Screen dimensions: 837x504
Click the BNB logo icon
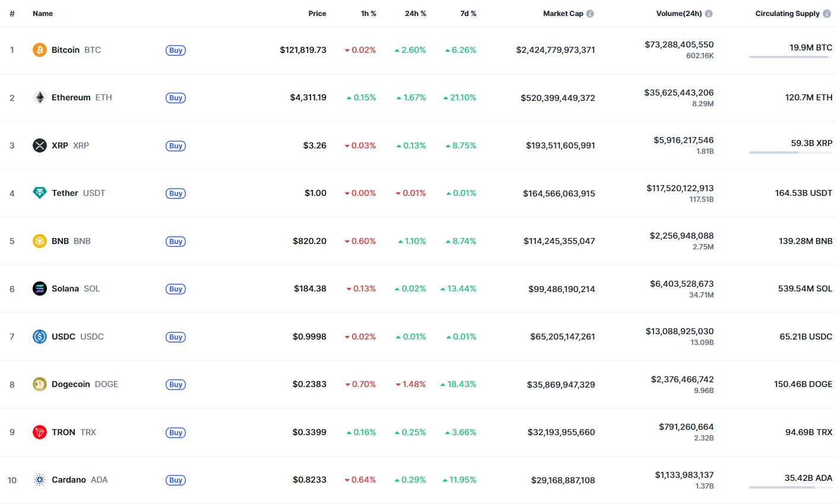pos(40,241)
